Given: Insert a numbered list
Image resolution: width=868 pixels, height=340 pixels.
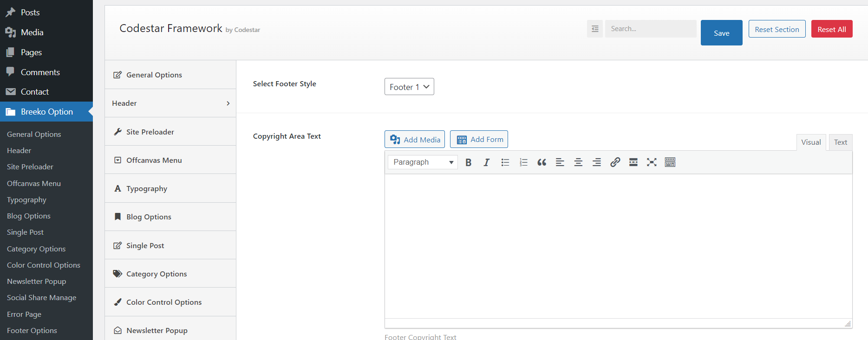Looking at the screenshot, I should click(523, 162).
